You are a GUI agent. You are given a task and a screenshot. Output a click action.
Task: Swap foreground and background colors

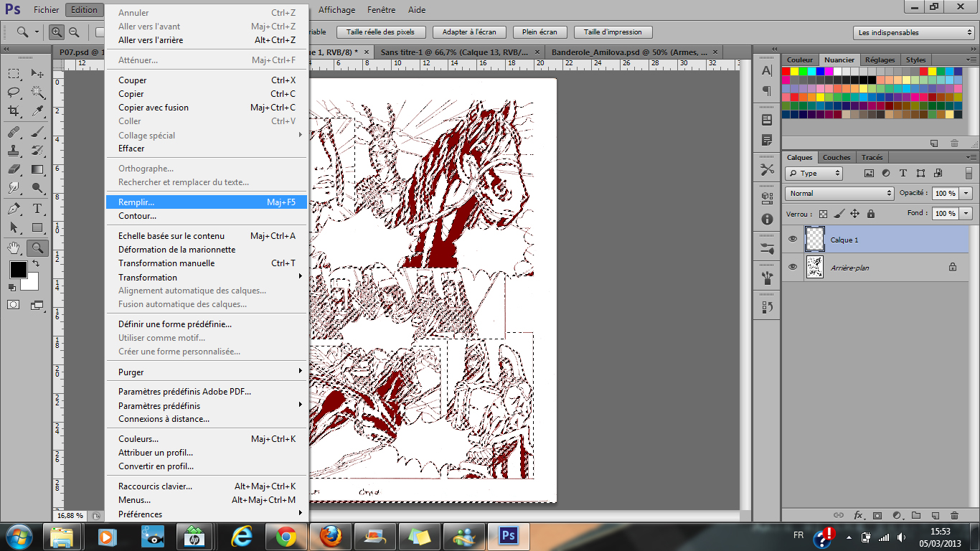coord(35,264)
